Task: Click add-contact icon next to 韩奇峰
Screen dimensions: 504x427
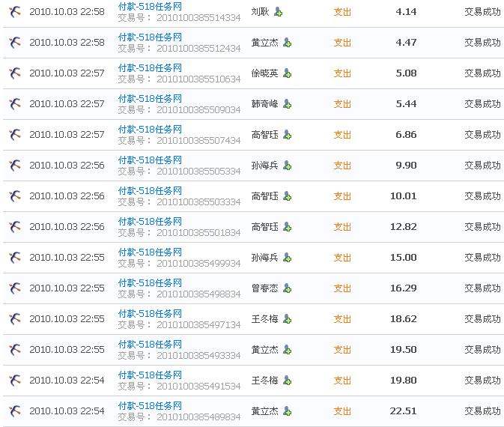Action: [287, 104]
